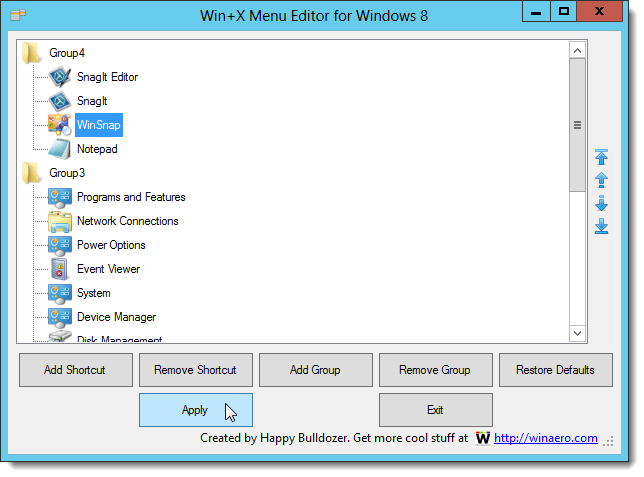Click the Move to top arrow icon
Viewport: 644px width, 477px height.
(x=601, y=157)
